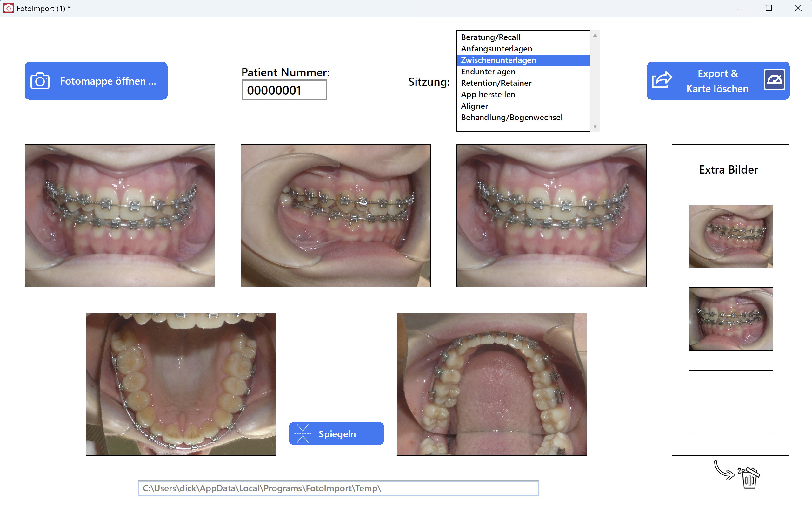Select the frontal braces photo
Viewport: 812px width, 511px height.
click(x=120, y=215)
